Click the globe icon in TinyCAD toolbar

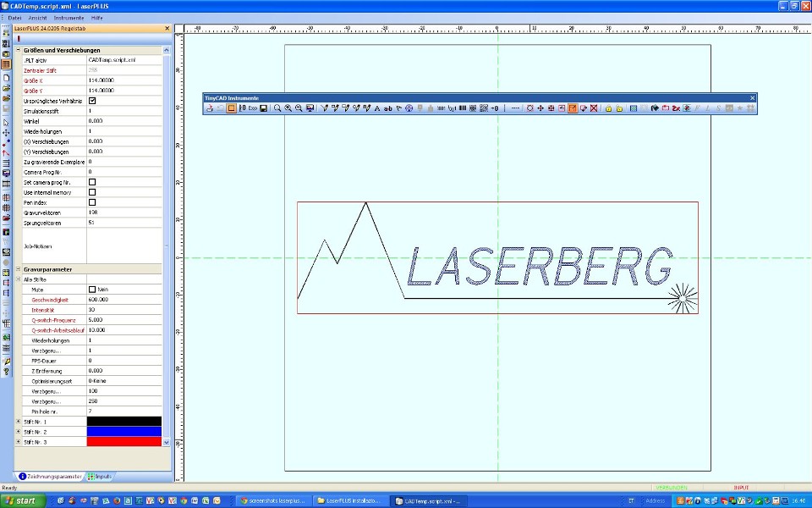(409, 108)
